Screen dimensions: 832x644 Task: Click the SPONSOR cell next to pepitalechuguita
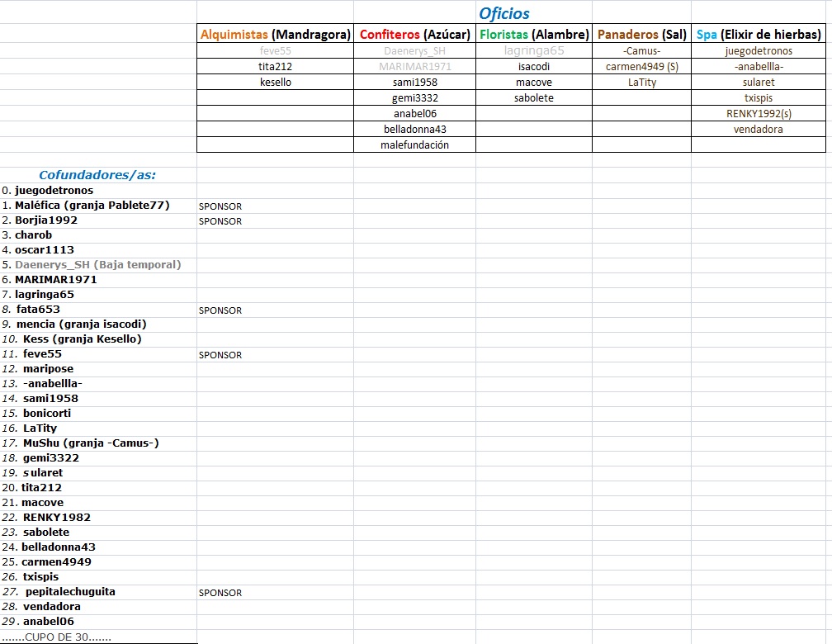coord(220,593)
